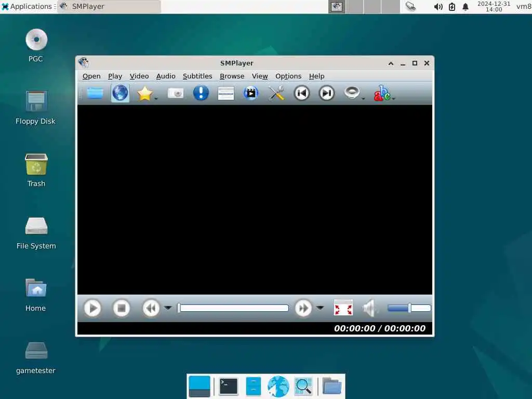Launch the web browser globe in the dock
Screen dimensions: 532x399
coord(278,386)
